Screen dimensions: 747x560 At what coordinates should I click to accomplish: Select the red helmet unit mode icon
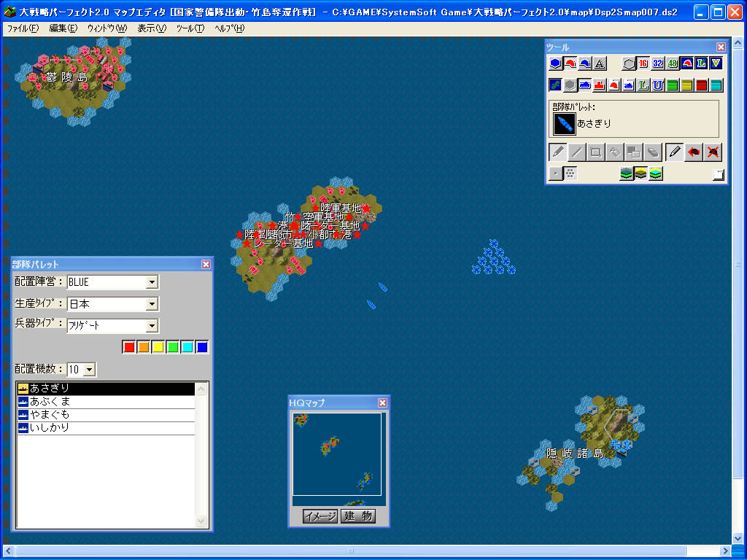coord(570,63)
